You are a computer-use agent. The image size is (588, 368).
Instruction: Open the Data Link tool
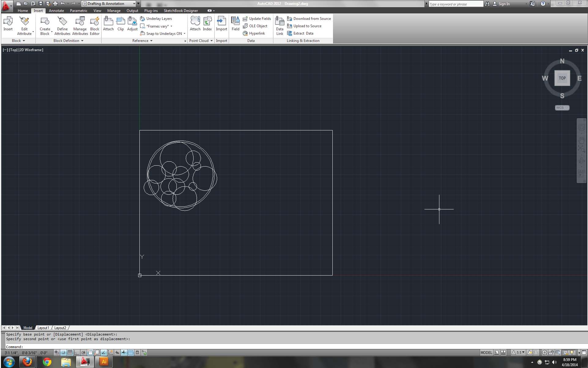pos(280,26)
